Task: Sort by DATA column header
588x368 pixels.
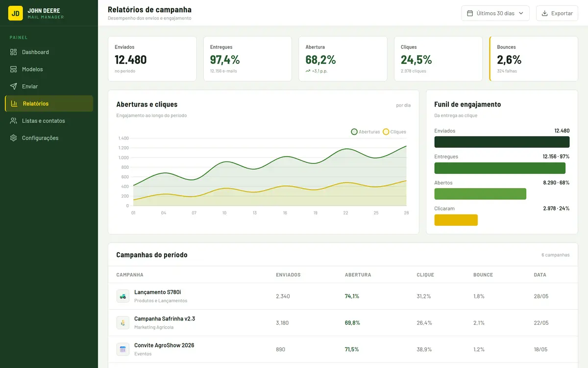Action: pyautogui.click(x=540, y=275)
